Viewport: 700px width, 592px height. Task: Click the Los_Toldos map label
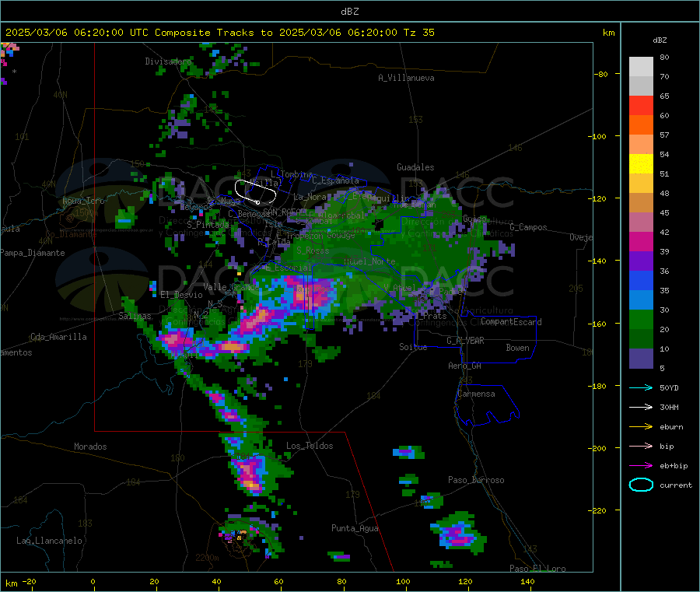(310, 446)
